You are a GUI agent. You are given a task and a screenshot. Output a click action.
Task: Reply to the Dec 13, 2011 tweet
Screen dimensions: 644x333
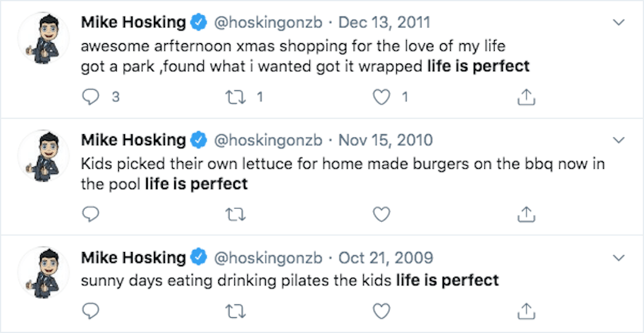90,96
